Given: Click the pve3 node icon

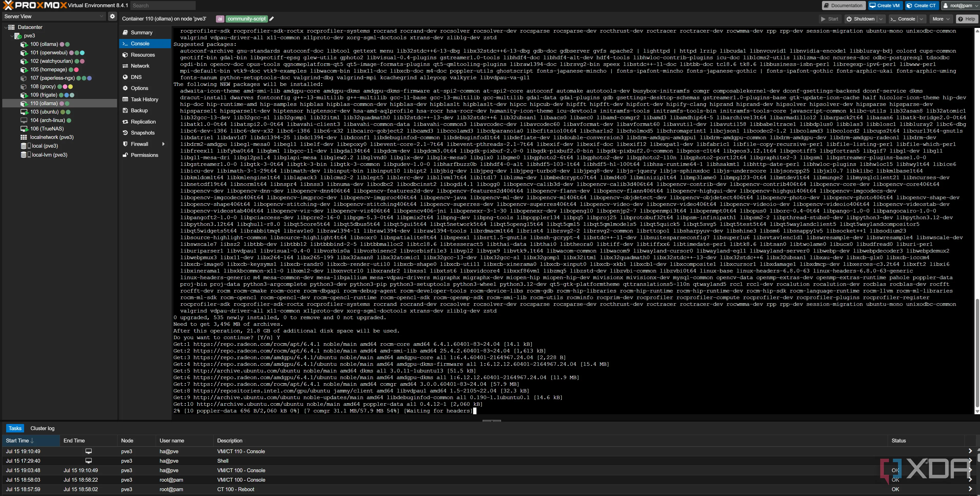Looking at the screenshot, I should [x=18, y=36].
